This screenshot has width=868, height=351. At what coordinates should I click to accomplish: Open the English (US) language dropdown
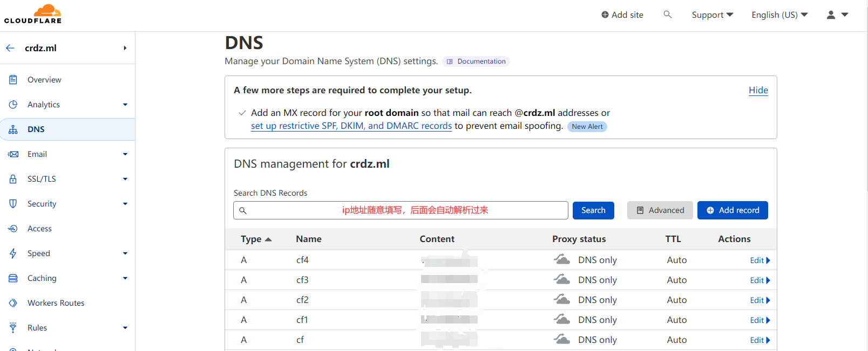pos(779,15)
